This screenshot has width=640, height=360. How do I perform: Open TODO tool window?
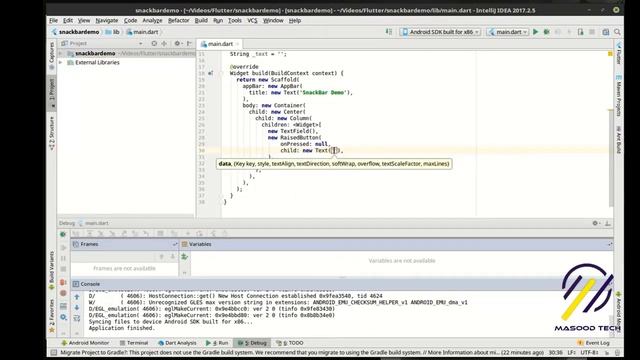[289, 343]
